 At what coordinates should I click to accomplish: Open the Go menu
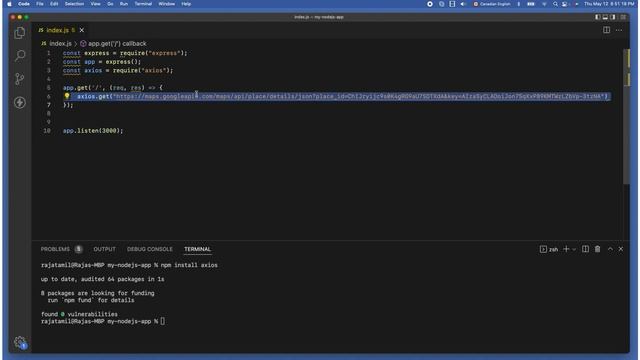click(x=110, y=4)
